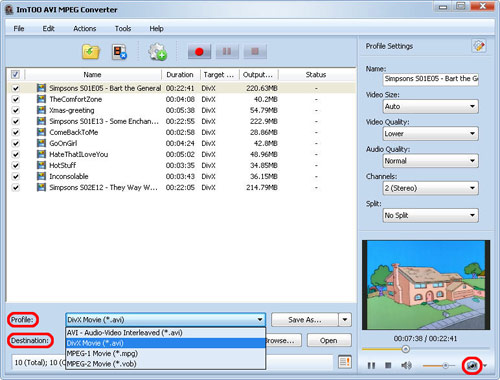Click file icon of HateThatILoveYou row

pyautogui.click(x=41, y=154)
